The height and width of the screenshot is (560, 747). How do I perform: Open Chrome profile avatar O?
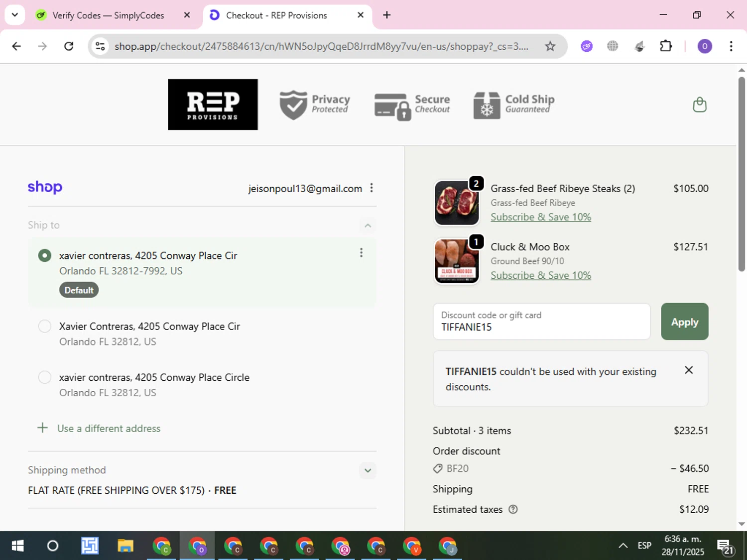(x=704, y=46)
